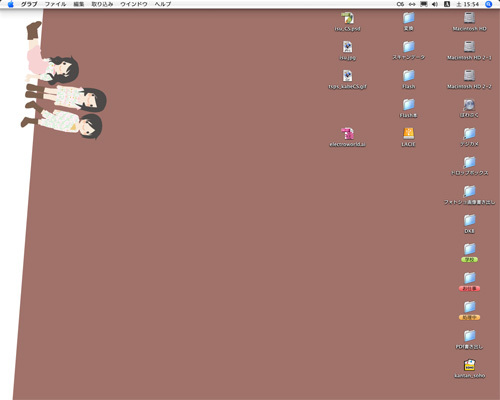Select the Flash本 folder icon
Screen dimensions: 500x400
408,105
